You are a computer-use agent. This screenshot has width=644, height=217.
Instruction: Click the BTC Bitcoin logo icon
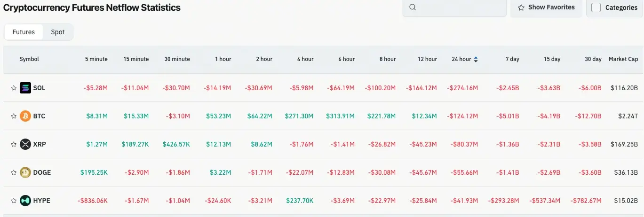tap(25, 116)
